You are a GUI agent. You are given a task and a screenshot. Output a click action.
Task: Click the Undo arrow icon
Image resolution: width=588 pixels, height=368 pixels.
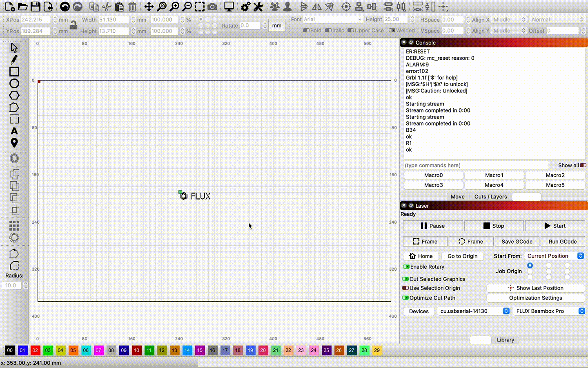point(65,7)
